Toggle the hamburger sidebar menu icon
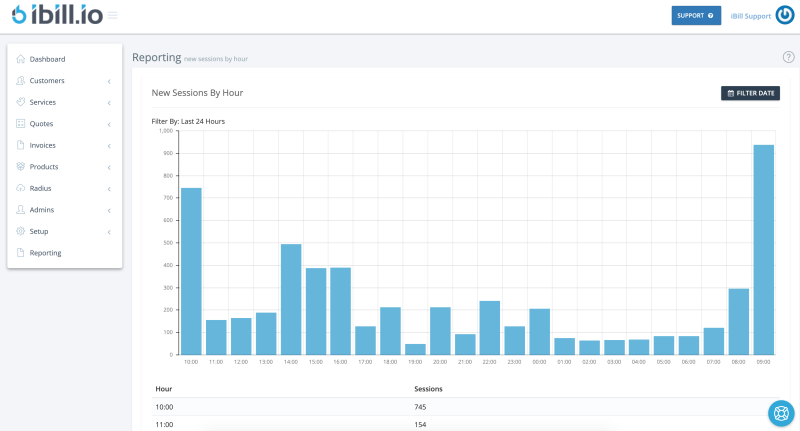This screenshot has height=431, width=800. pos(113,15)
